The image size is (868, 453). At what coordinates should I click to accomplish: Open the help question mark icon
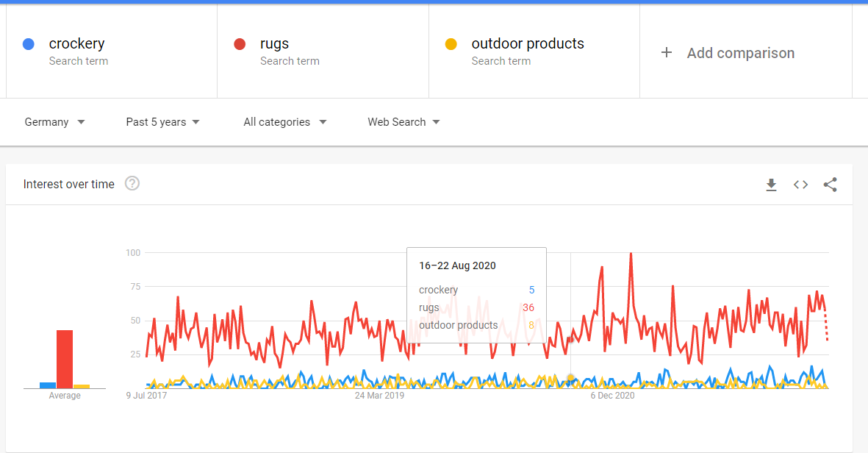pos(132,183)
